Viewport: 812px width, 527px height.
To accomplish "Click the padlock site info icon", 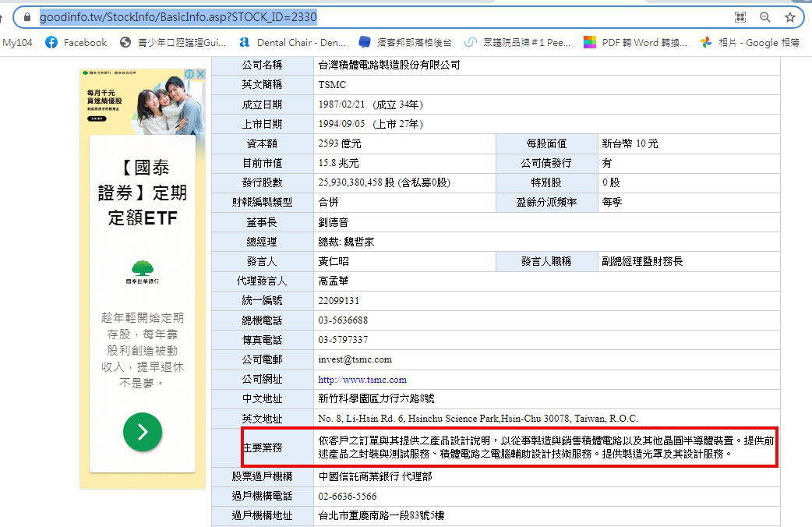I will point(27,17).
